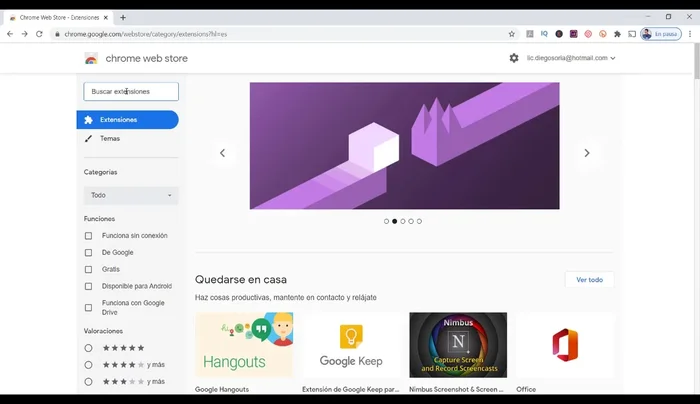Open the 'Todo' categories dropdown
This screenshot has height=404, width=700.
pyautogui.click(x=131, y=195)
